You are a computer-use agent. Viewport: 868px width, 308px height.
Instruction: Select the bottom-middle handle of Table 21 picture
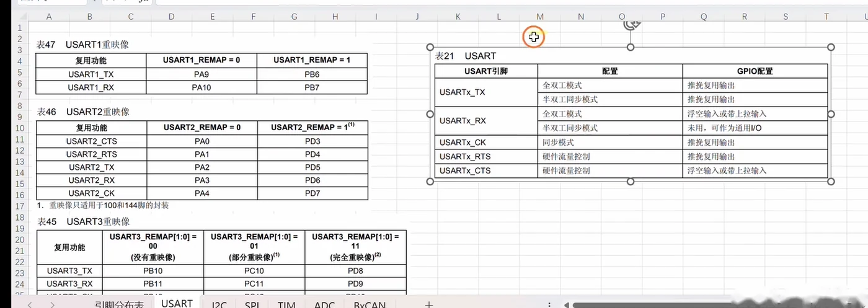631,181
